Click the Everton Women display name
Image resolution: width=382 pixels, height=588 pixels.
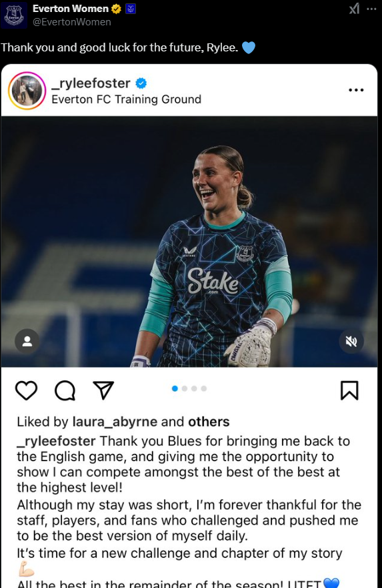coord(71,9)
